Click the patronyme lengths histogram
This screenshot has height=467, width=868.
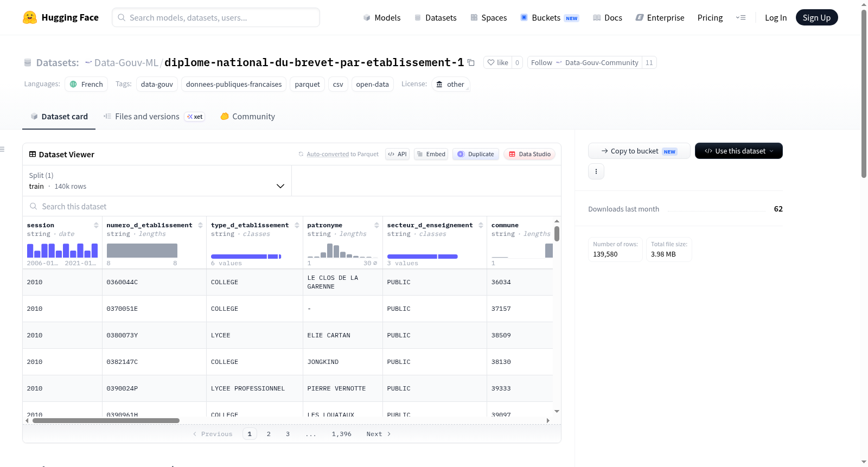(343, 250)
